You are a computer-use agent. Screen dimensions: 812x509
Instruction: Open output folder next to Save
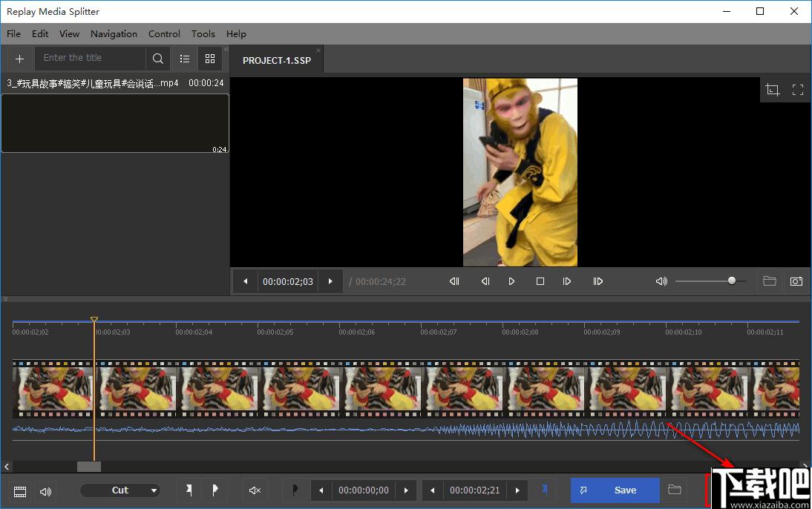[x=674, y=490]
